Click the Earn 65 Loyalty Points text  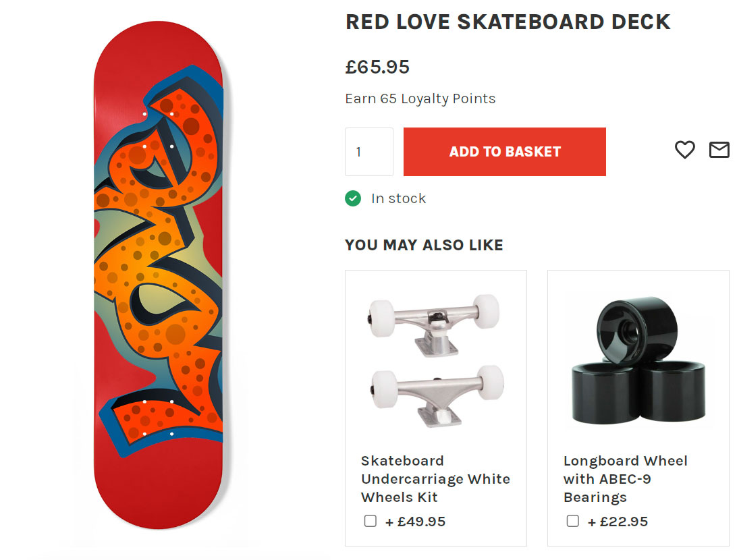tap(420, 99)
